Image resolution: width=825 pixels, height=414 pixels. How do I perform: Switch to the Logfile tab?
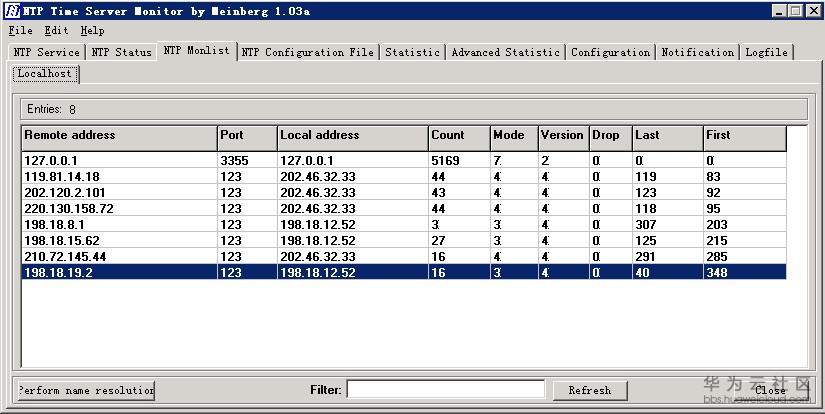(x=767, y=52)
